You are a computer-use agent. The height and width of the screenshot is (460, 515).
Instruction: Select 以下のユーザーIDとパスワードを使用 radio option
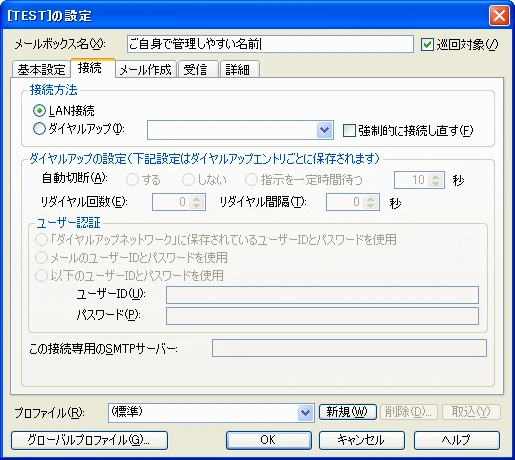coord(41,276)
